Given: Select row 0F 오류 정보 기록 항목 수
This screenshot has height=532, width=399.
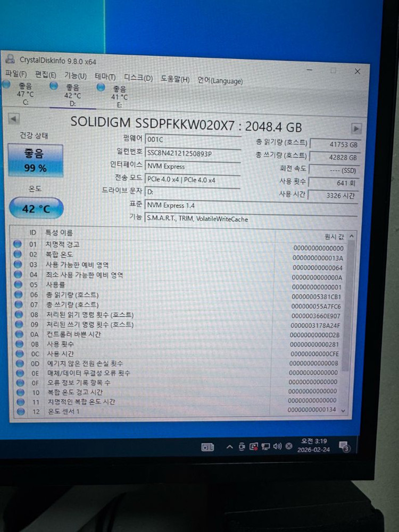Looking at the screenshot, I should (x=179, y=382).
